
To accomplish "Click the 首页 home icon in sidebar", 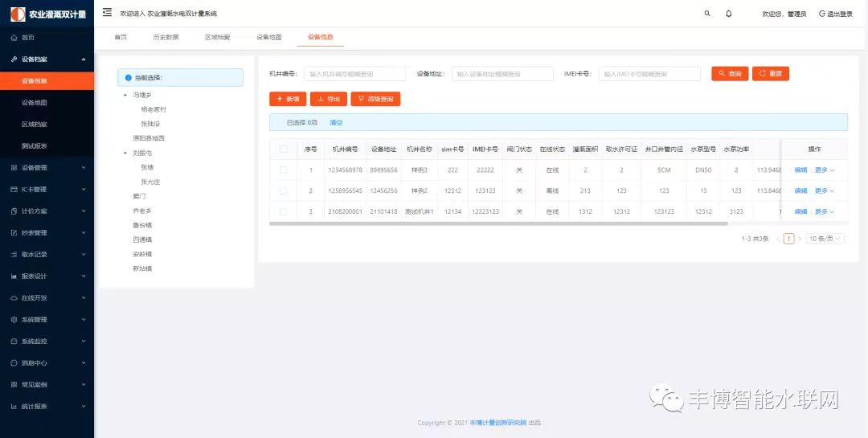I will (14, 38).
